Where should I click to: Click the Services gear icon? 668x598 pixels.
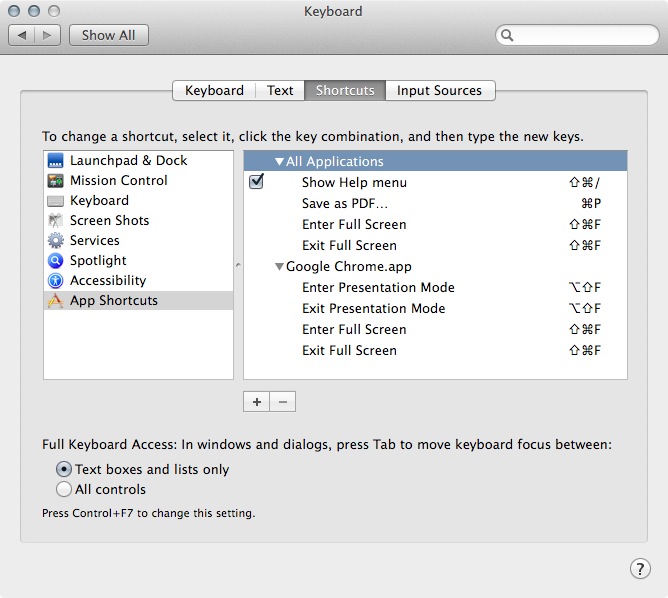pyautogui.click(x=55, y=240)
